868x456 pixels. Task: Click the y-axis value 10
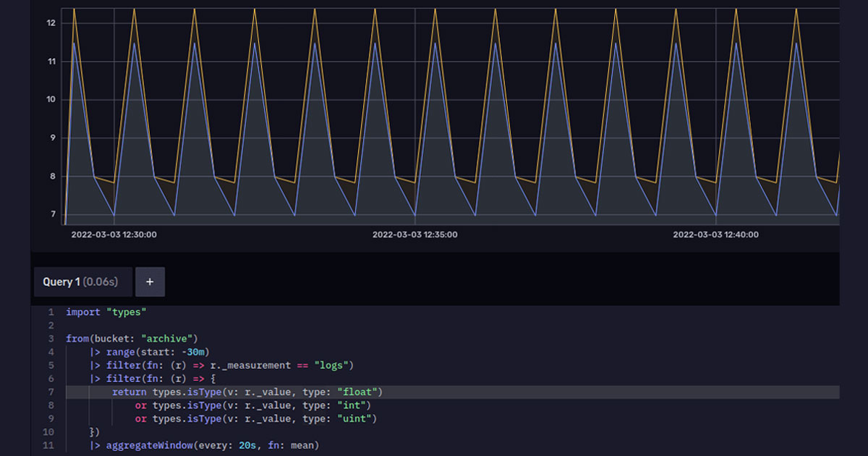[x=51, y=100]
